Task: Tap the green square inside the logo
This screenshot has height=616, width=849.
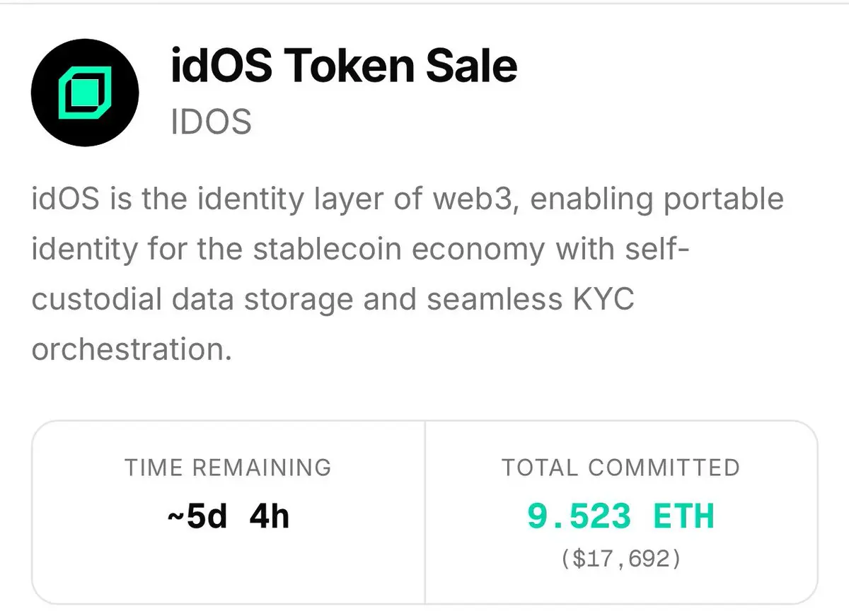Action: (x=83, y=91)
